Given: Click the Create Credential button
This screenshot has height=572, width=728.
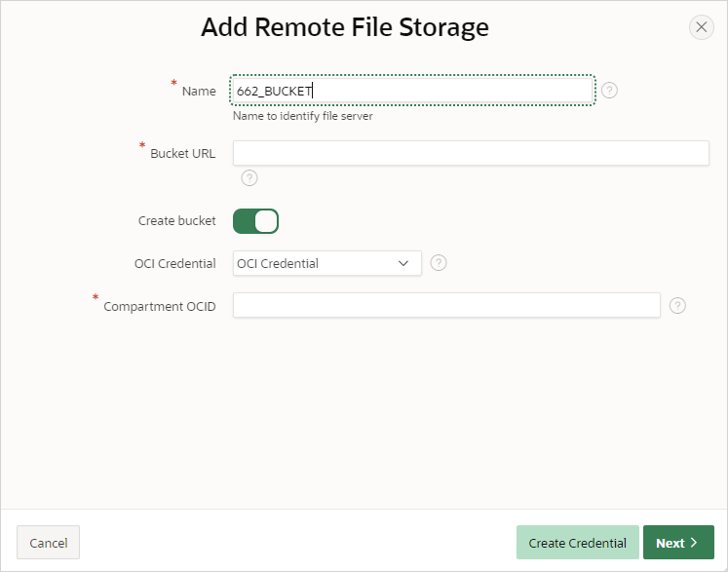Looking at the screenshot, I should (577, 543).
